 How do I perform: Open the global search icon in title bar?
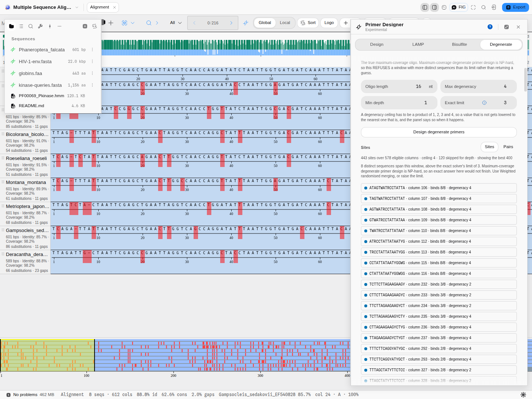[x=484, y=7]
